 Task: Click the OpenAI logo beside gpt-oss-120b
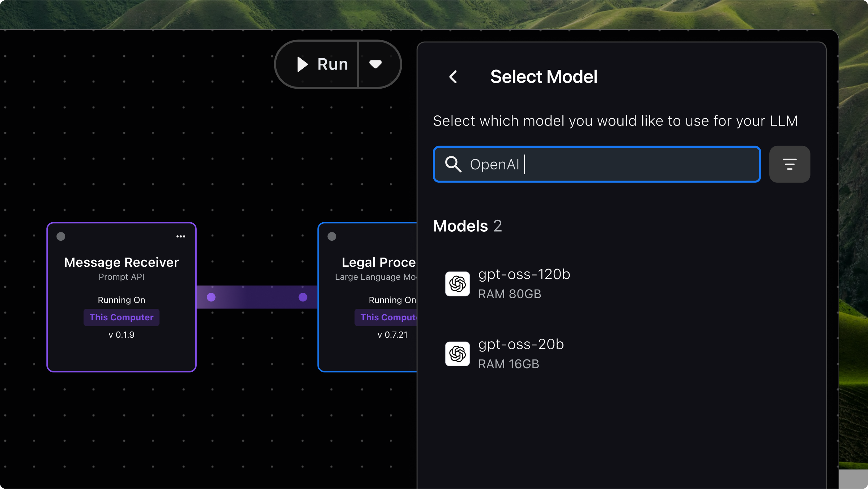(x=458, y=284)
